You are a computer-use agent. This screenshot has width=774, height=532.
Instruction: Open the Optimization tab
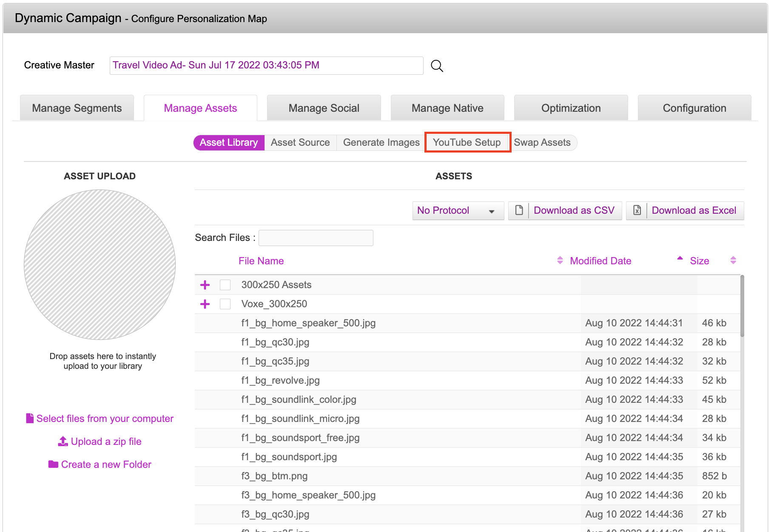[571, 108]
